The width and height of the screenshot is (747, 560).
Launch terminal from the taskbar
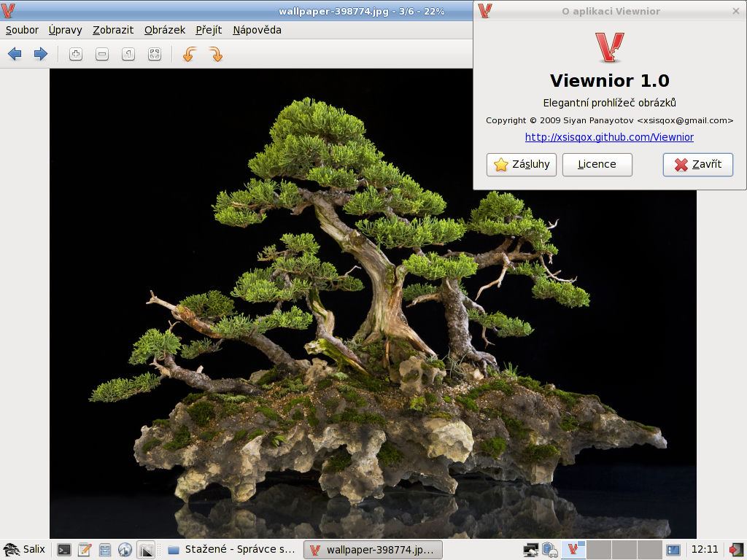[x=64, y=550]
